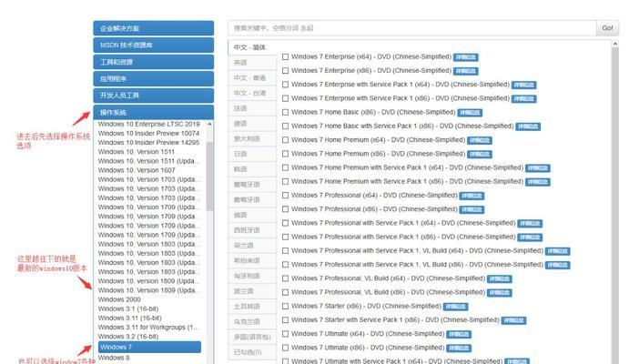The width and height of the screenshot is (639, 364).
Task: Details badge for Professional, VL Build (x86) DVD
Action: (x=500, y=293)
